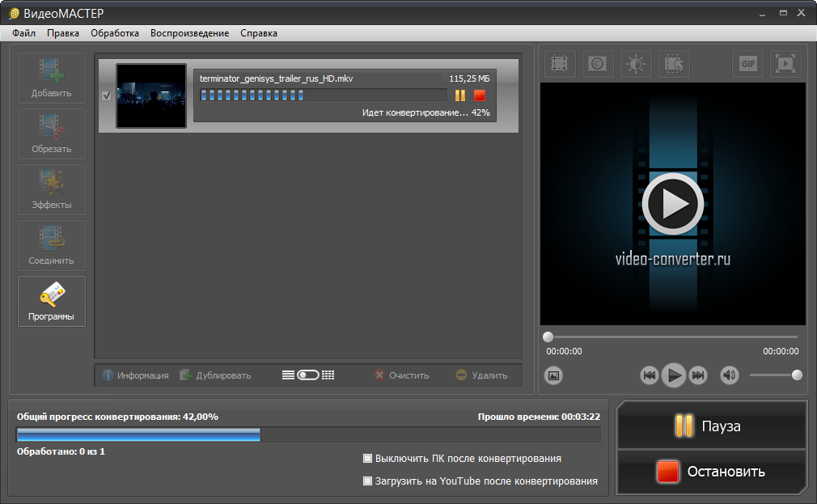Open the Воспроизведение menu
The image size is (817, 504).
pyautogui.click(x=189, y=33)
